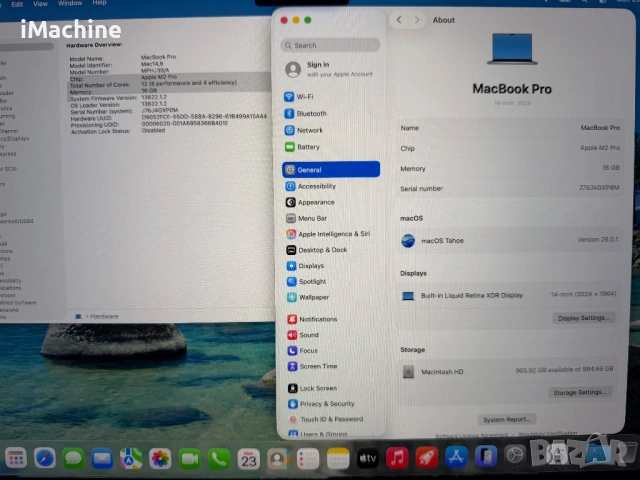Screen dimensions: 640x480
Task: Open Phone app in the Dock
Action: pos(219,460)
